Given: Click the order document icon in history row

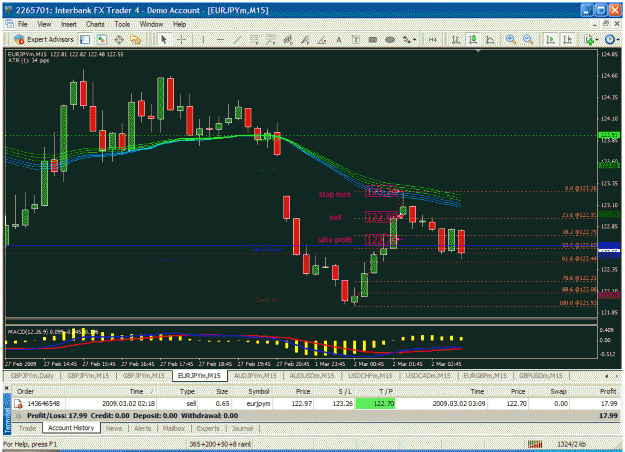Looking at the screenshot, I should click(x=18, y=404).
